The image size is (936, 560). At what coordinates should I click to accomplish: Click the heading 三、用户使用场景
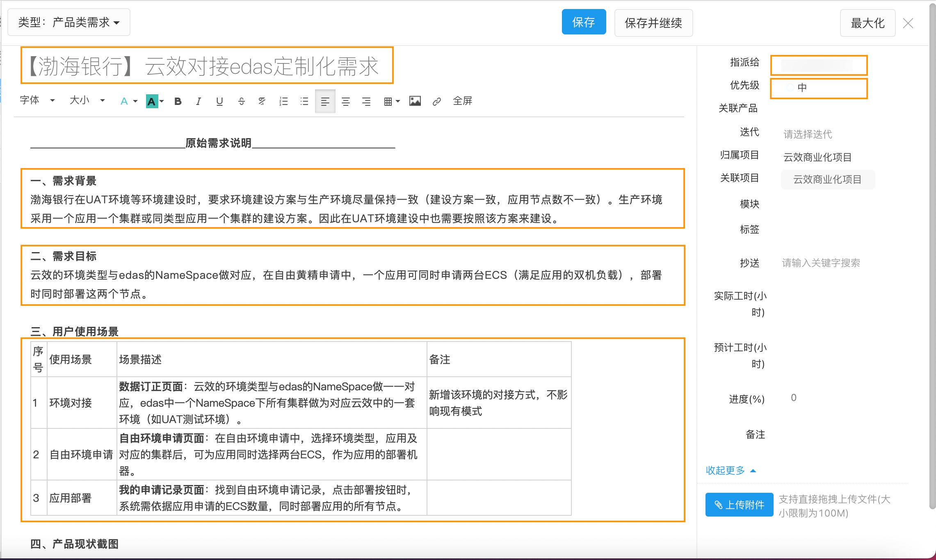(x=75, y=331)
